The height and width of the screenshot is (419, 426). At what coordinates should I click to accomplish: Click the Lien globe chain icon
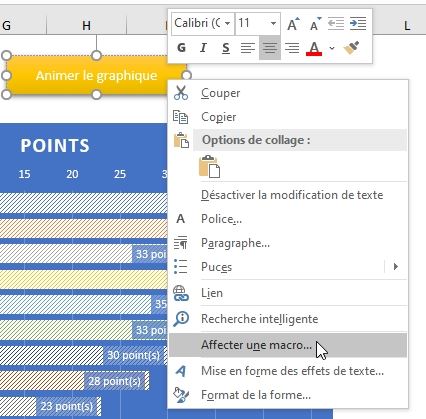click(x=181, y=293)
